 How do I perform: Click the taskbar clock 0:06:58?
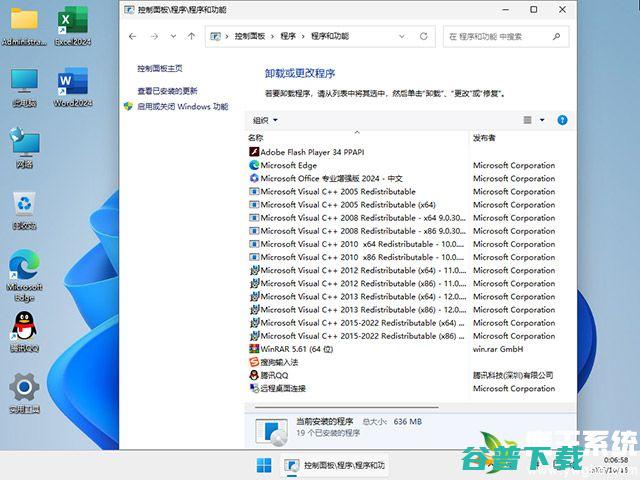[616, 460]
